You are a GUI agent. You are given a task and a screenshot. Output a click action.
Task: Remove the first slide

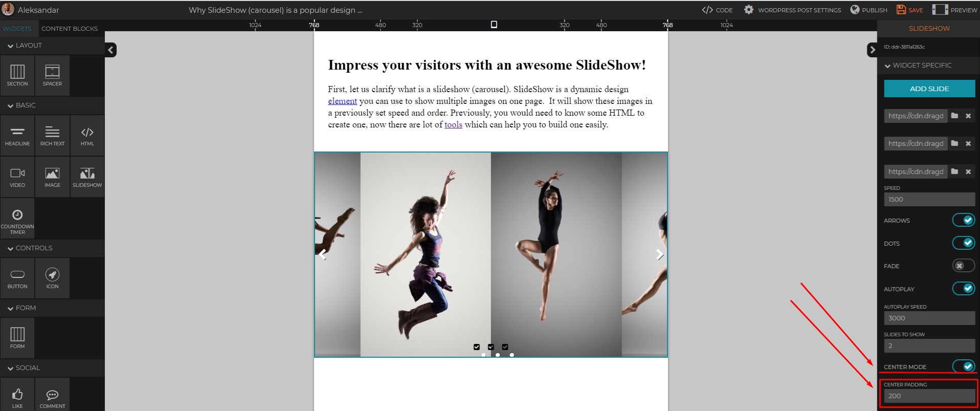[968, 116]
